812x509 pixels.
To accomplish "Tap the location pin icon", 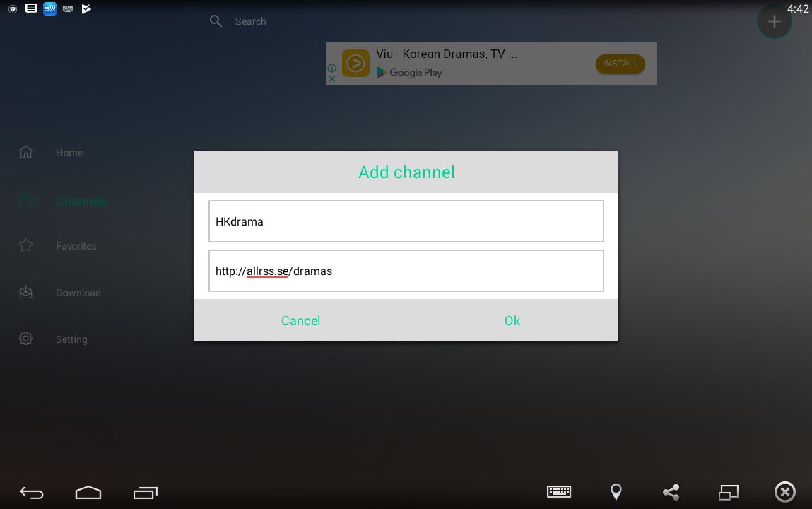I will click(616, 492).
